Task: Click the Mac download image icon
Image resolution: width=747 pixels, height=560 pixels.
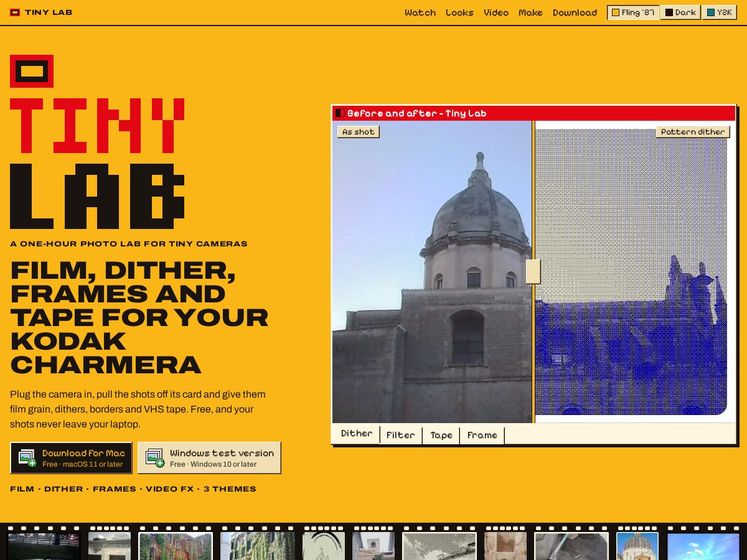Action: point(27,458)
